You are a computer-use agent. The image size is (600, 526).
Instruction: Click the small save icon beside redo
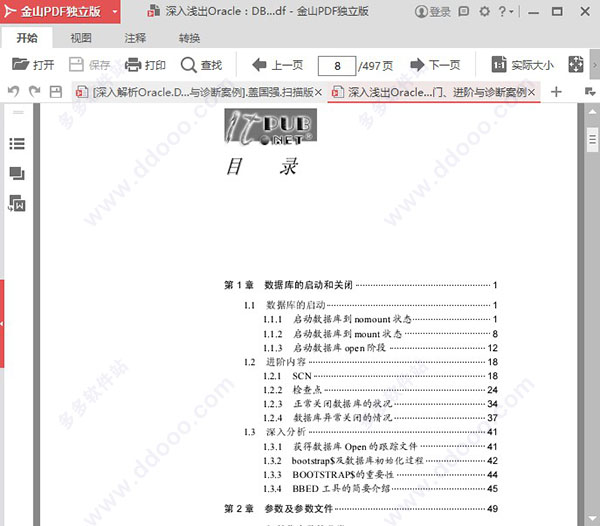pyautogui.click(x=55, y=91)
